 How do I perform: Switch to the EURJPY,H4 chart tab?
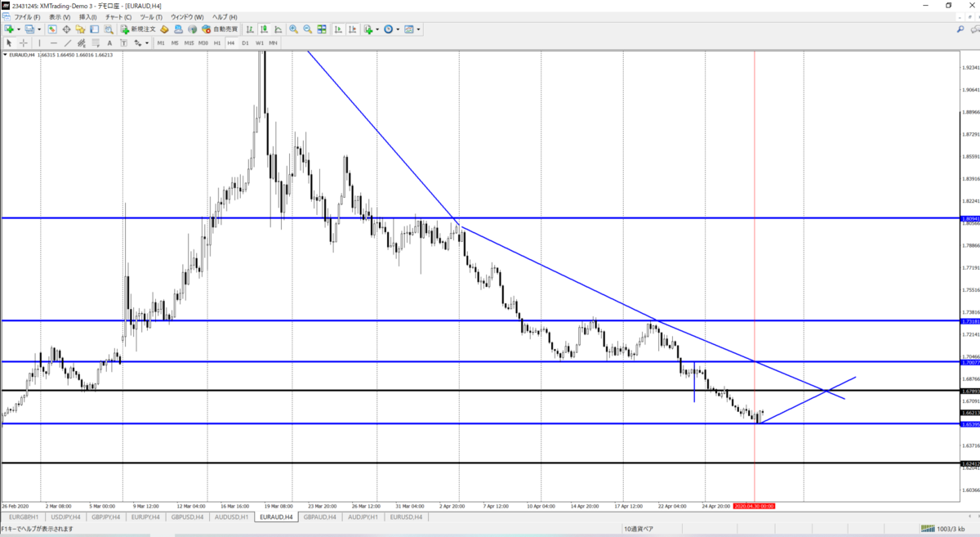147,517
